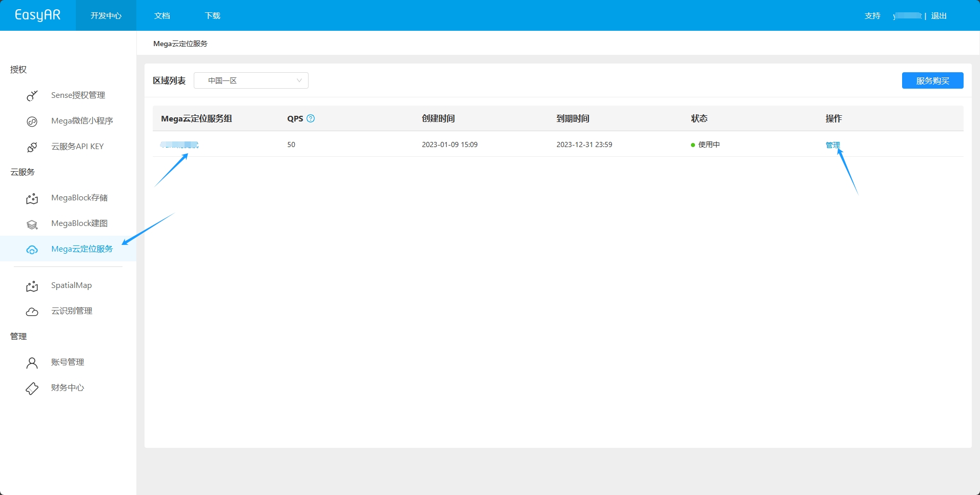Screen dimensions: 980x495
Task: Click the 操作 column header
Action: (x=833, y=118)
